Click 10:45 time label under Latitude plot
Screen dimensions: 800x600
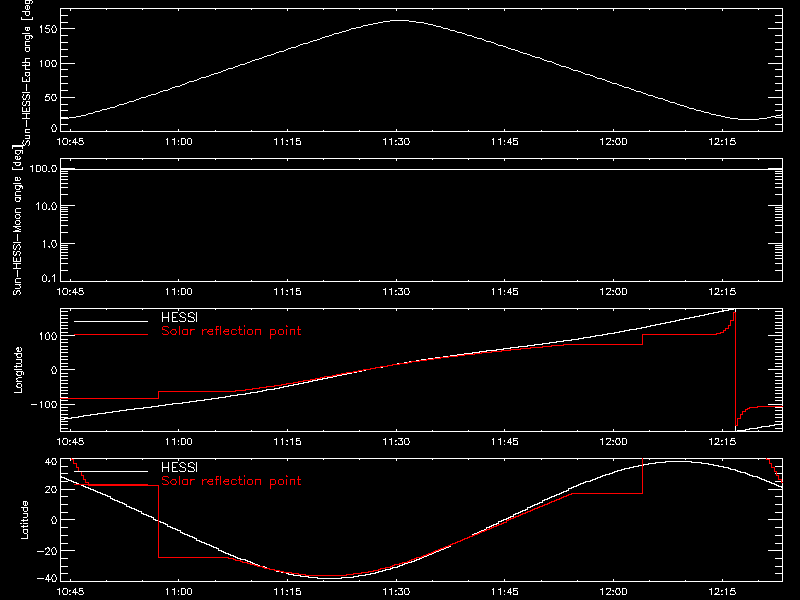[70, 592]
